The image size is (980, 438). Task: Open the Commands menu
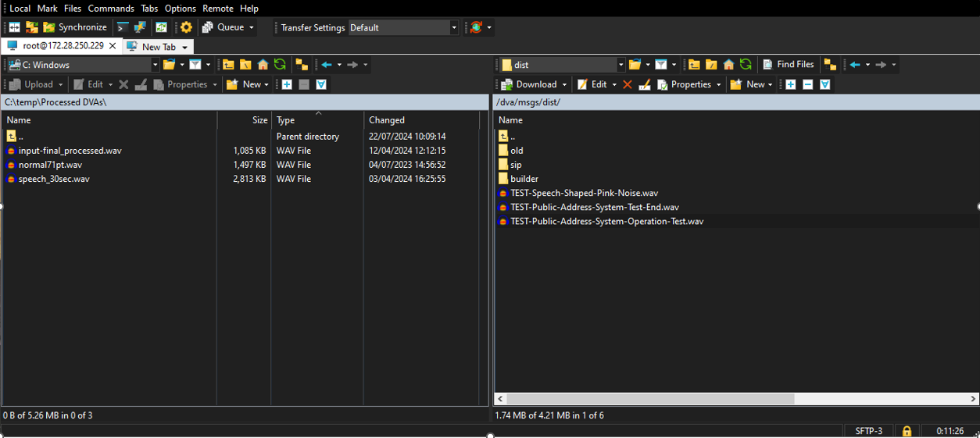(x=110, y=9)
